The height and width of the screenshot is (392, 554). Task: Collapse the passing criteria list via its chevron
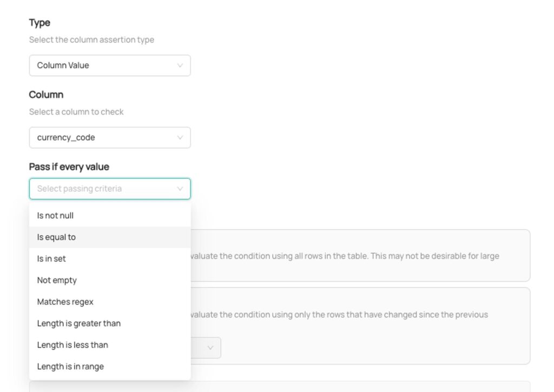[180, 189]
